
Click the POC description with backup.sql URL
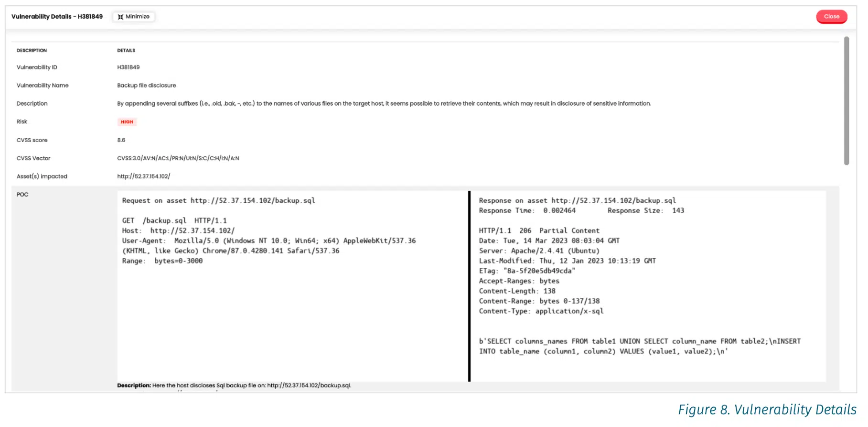(x=234, y=385)
